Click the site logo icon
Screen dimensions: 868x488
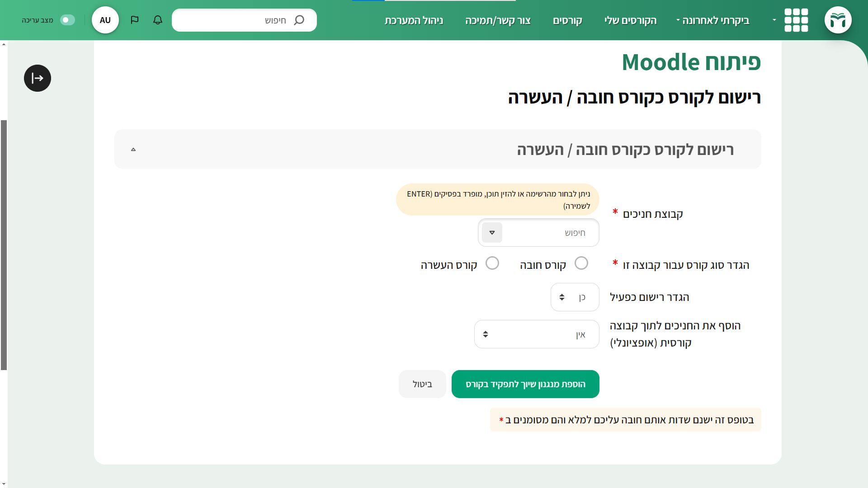coord(838,20)
